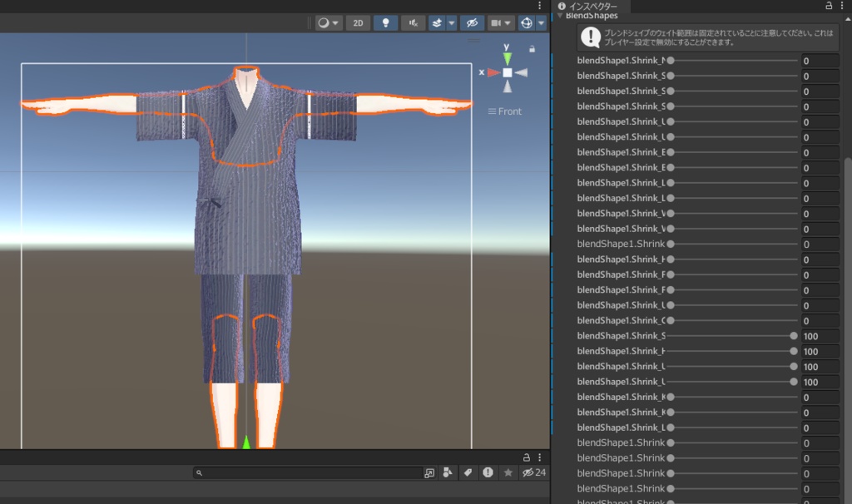Open the dropdown next to the effects icon

pos(450,22)
